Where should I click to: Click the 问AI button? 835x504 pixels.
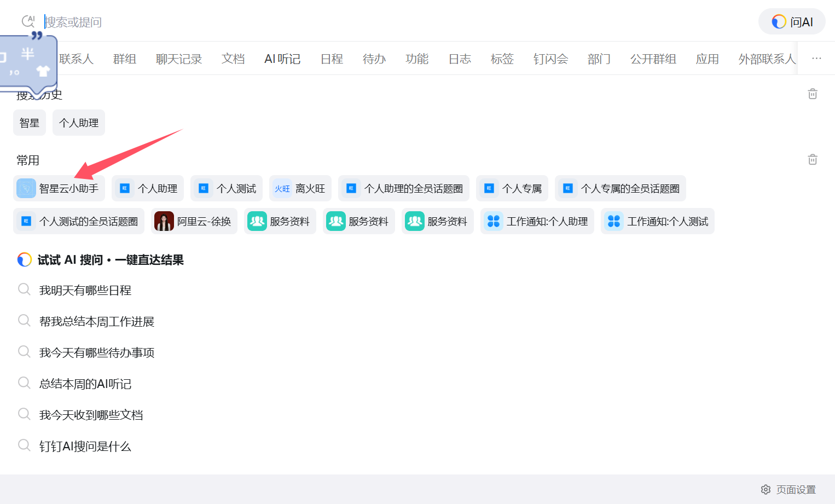point(792,21)
